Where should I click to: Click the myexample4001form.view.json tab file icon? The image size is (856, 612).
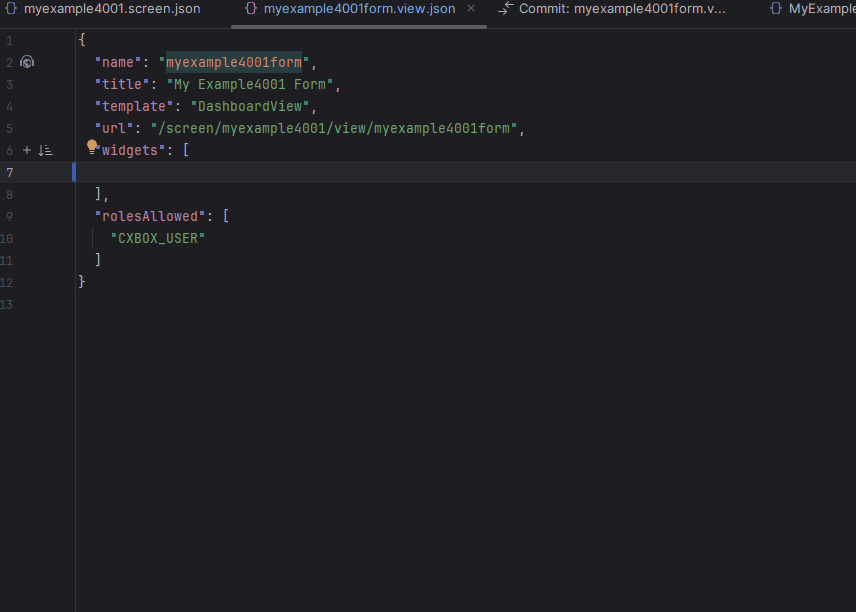point(251,9)
